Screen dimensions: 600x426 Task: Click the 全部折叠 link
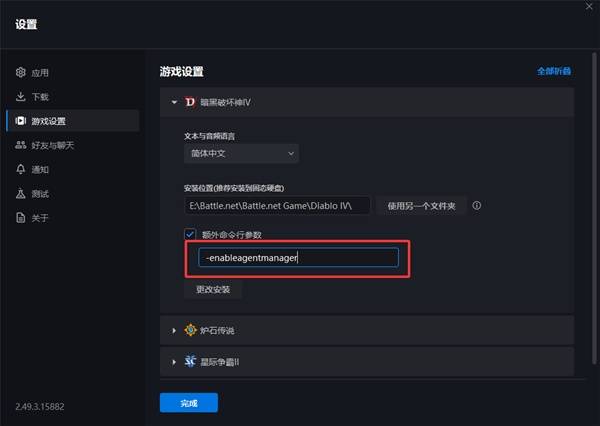555,71
